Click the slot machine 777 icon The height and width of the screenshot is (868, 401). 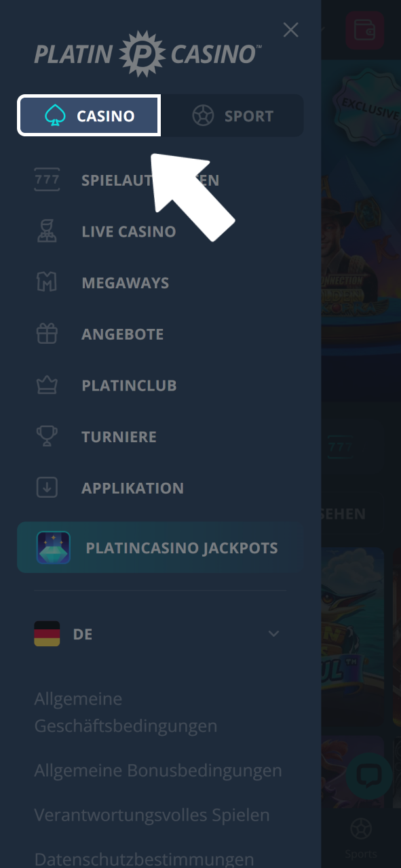pos(47,180)
